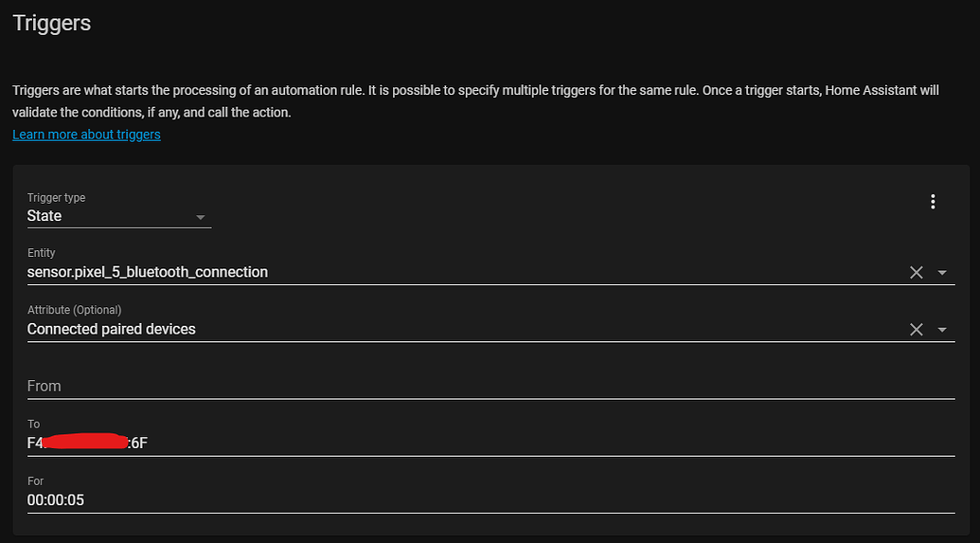
Task: Expand the Attribute dropdown arrow
Action: click(942, 330)
